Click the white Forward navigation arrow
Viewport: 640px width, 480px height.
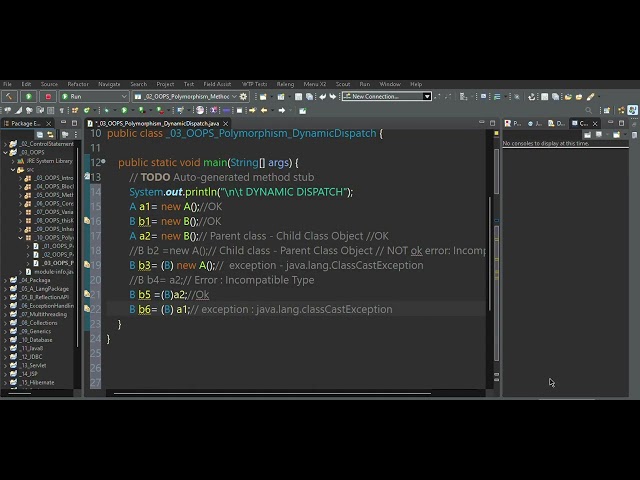coord(282,110)
